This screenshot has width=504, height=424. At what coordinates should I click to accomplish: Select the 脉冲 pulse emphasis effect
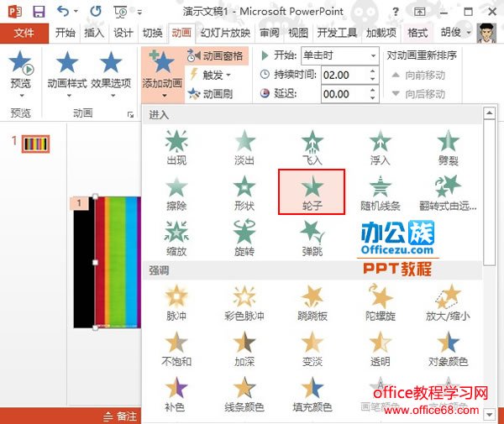coord(176,302)
